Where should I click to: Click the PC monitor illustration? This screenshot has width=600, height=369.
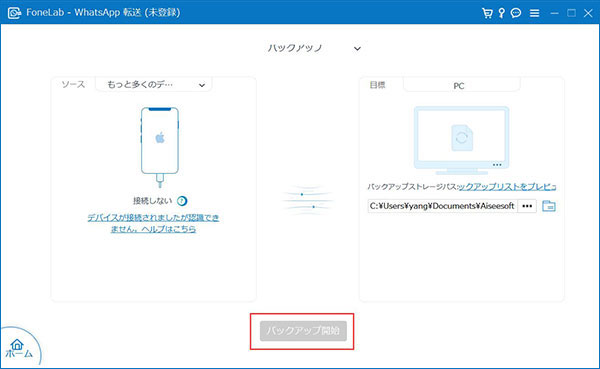[461, 140]
